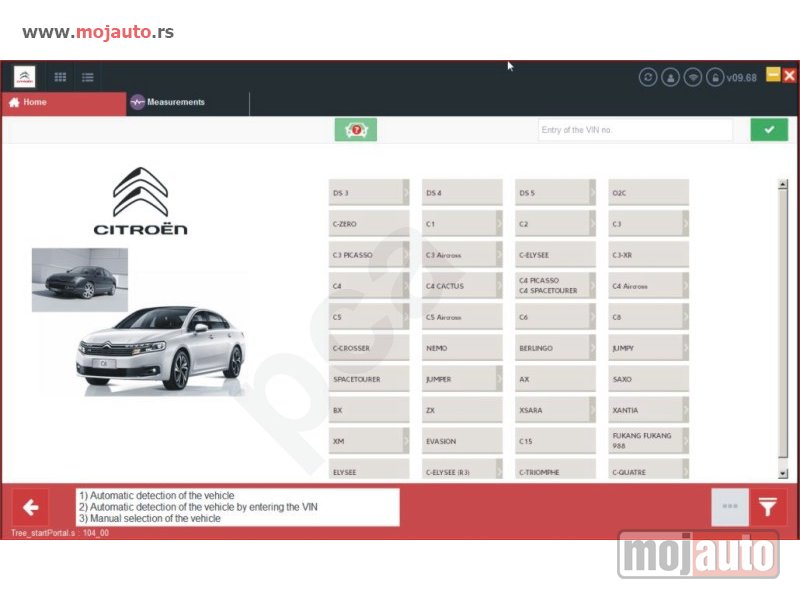Switch to list view icon
Screen dimensions: 800x600
(87, 78)
